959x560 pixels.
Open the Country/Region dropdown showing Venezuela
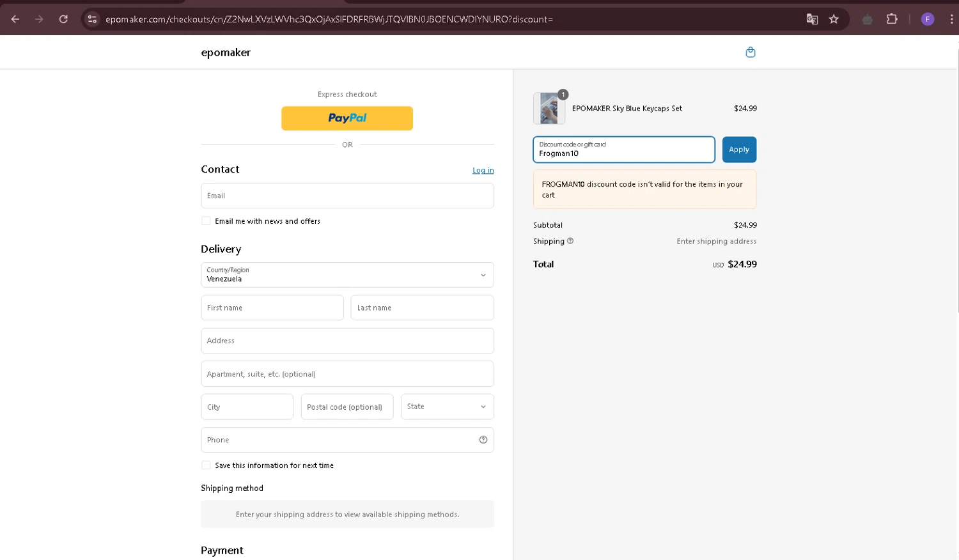click(x=347, y=275)
